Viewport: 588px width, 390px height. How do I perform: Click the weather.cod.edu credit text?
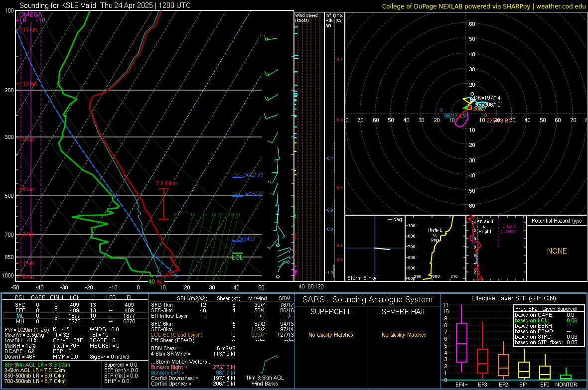pos(561,6)
